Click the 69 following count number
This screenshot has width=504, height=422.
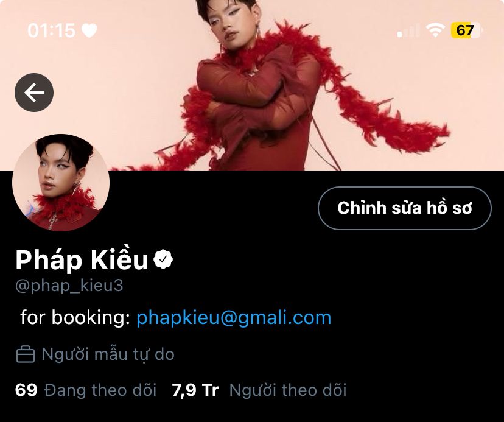pos(26,390)
